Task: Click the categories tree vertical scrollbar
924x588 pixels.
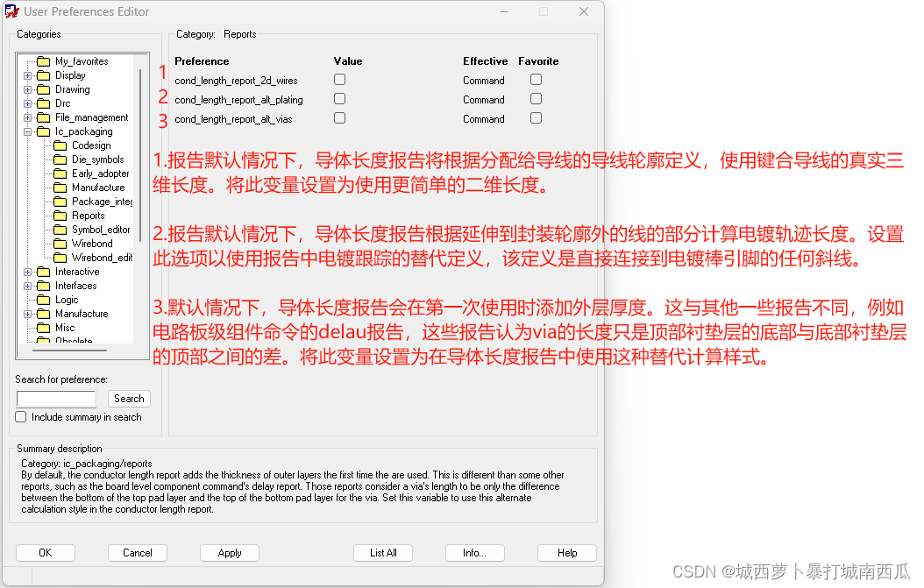Action: pos(140,155)
